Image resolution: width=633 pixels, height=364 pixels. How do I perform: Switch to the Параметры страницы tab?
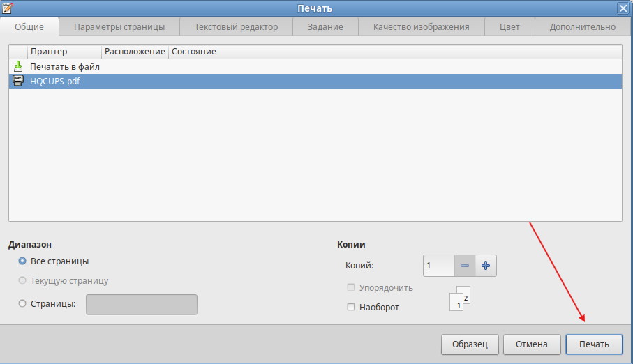pos(119,27)
